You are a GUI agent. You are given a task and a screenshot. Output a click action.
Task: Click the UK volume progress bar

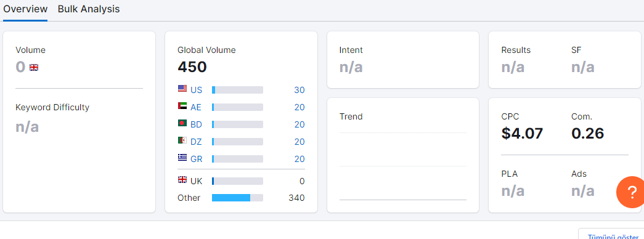(237, 181)
